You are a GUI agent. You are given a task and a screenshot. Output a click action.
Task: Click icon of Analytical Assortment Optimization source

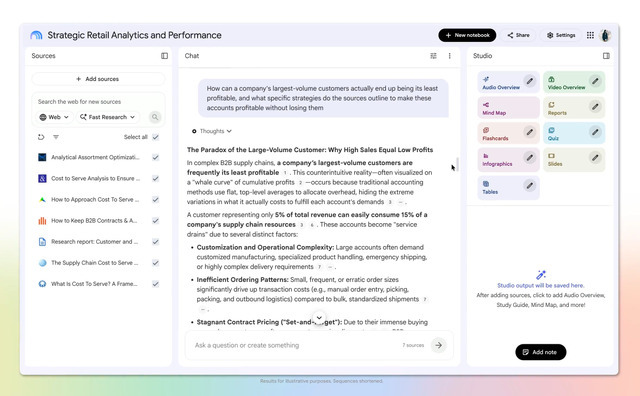click(42, 157)
